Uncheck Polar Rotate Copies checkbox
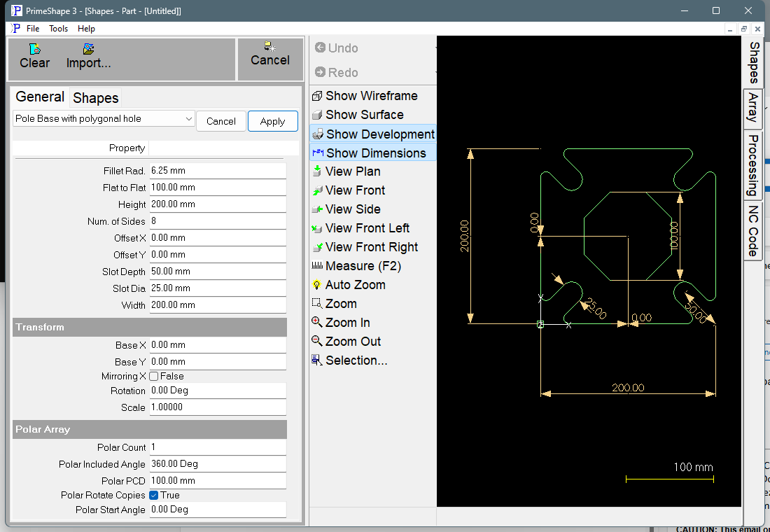Image resolution: width=770 pixels, height=532 pixels. pos(154,495)
